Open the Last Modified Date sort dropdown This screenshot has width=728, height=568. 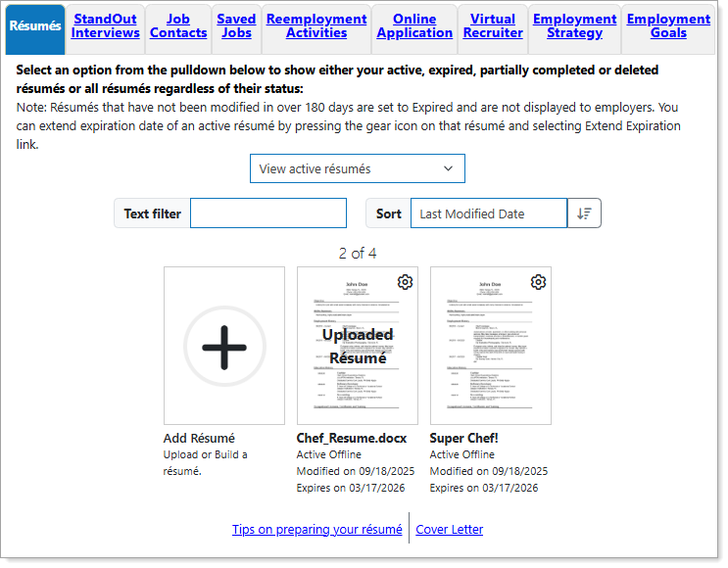pos(488,213)
